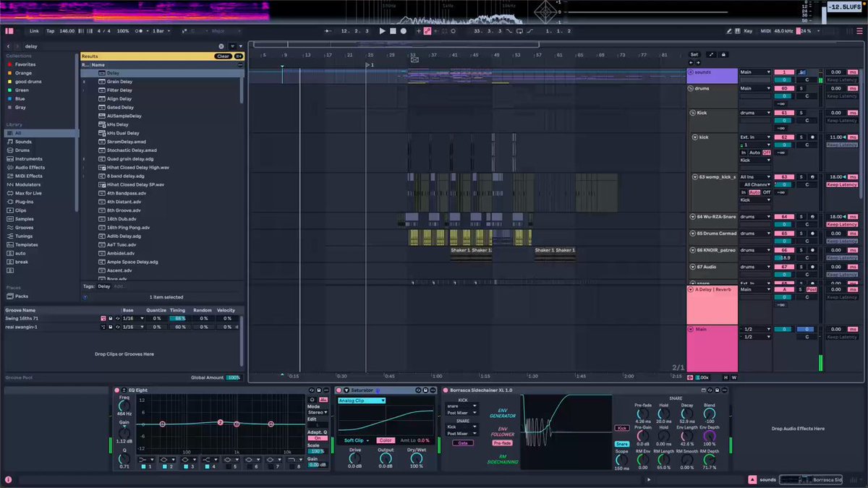Collapse the drums group track
Viewport: 868px width, 488px height.
coord(691,88)
